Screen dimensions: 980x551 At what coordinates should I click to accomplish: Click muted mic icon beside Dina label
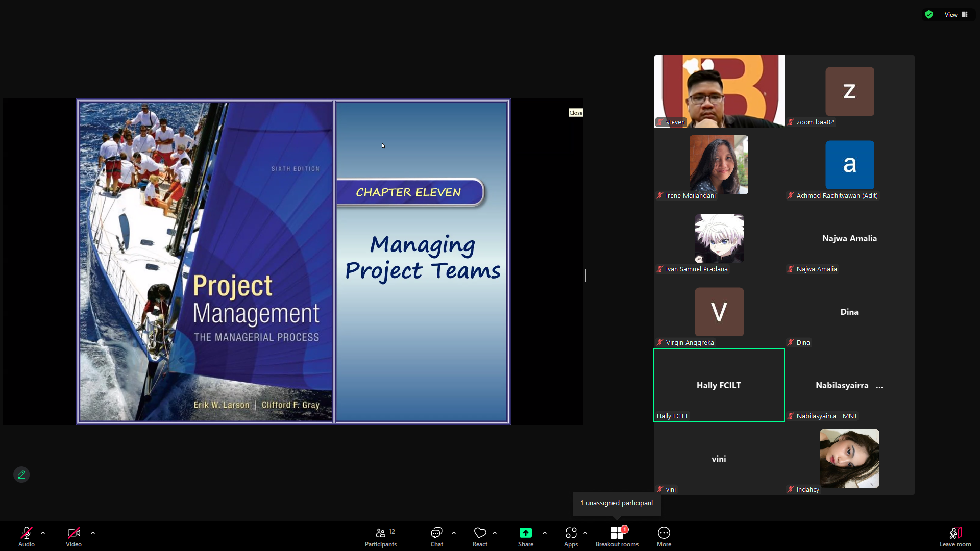791,343
